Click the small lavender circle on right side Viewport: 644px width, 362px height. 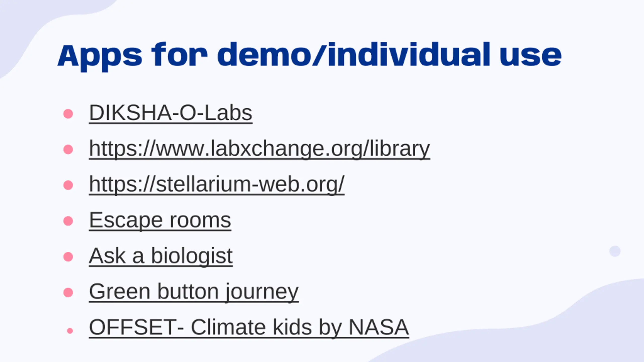point(615,251)
